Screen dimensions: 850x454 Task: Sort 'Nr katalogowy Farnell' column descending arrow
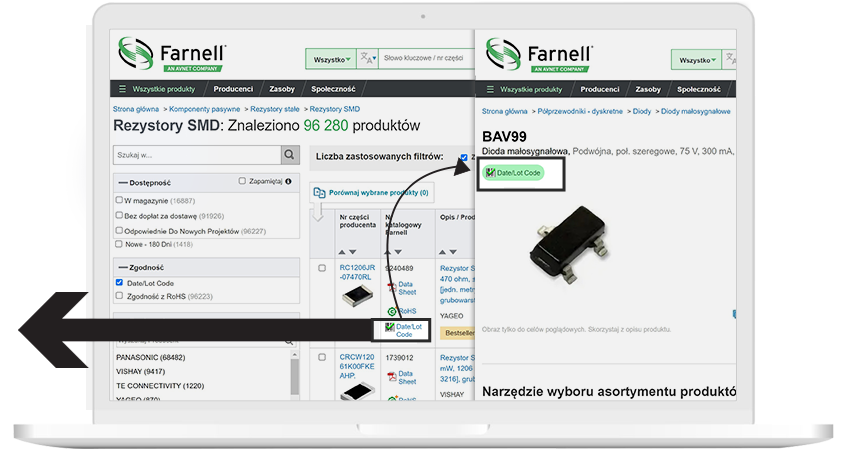[x=398, y=252]
